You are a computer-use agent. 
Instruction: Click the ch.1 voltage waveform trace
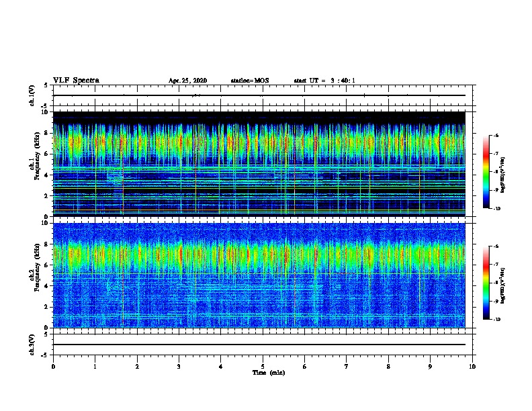coord(259,95)
